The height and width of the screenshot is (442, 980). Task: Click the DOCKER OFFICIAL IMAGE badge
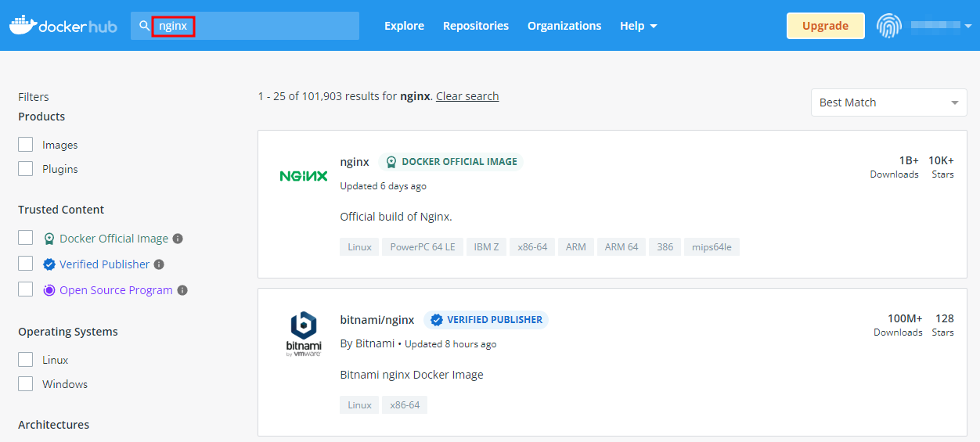point(452,162)
